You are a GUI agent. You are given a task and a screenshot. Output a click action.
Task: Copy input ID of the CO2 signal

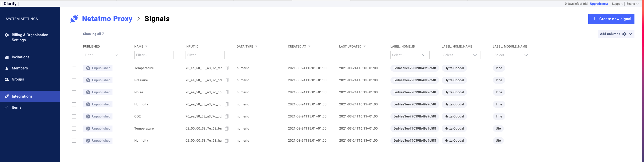point(226,116)
